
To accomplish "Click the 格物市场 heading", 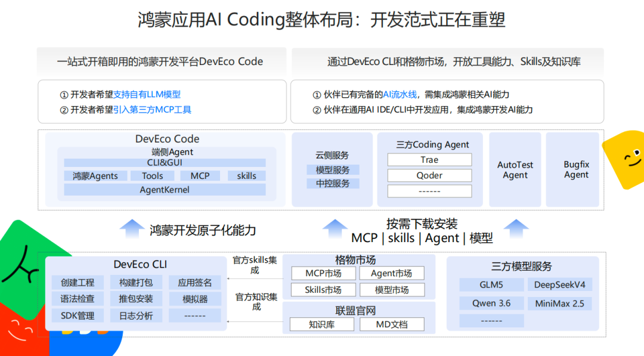I will click(355, 260).
